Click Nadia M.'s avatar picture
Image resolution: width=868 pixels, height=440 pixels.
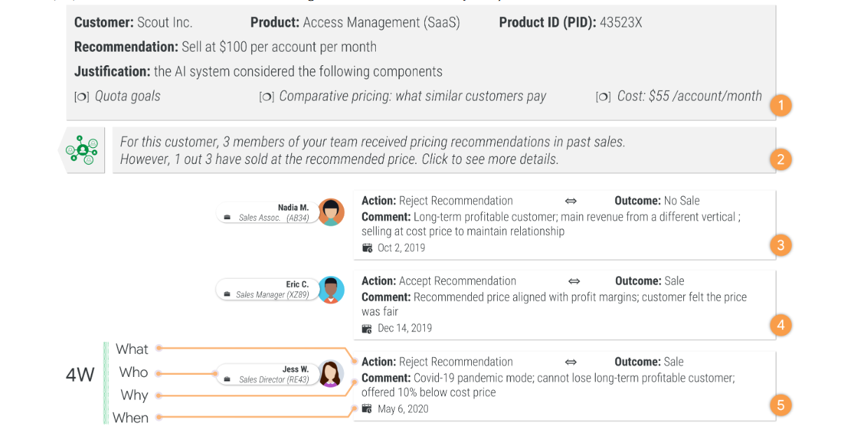(331, 212)
